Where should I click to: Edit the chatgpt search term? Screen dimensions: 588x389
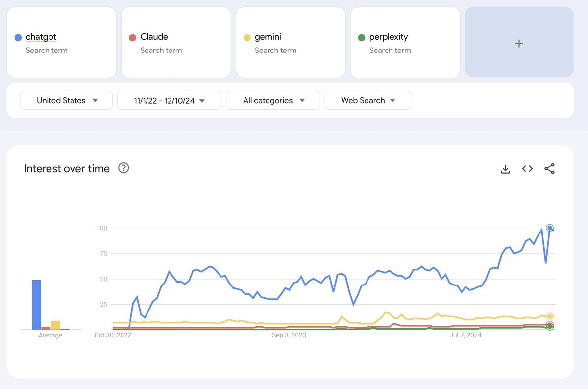point(41,37)
